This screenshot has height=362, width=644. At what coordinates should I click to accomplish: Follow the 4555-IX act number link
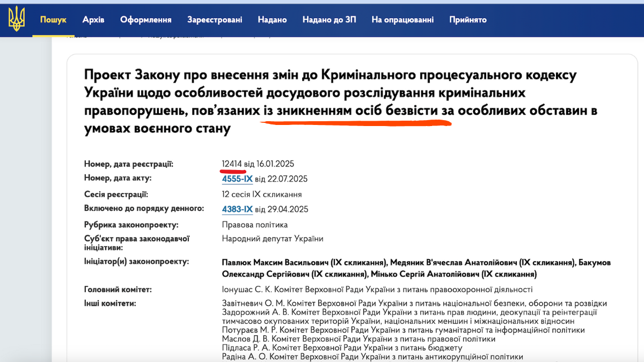pos(237,179)
